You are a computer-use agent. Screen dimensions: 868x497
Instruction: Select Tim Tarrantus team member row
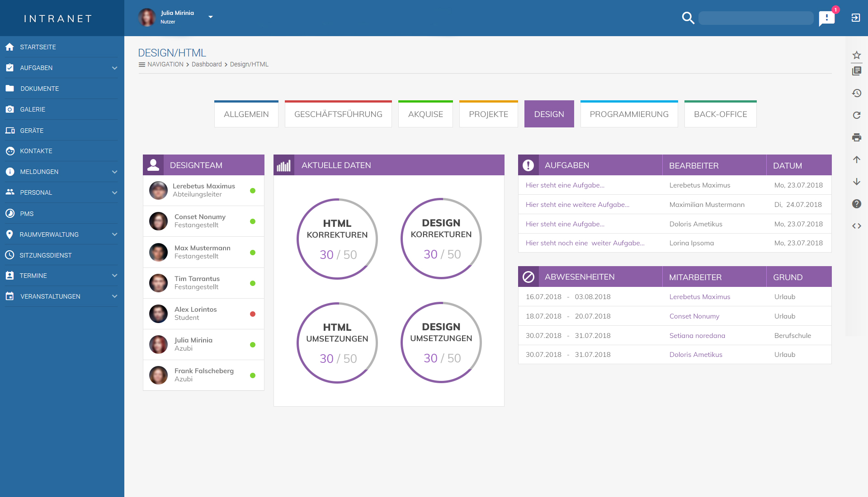point(203,283)
